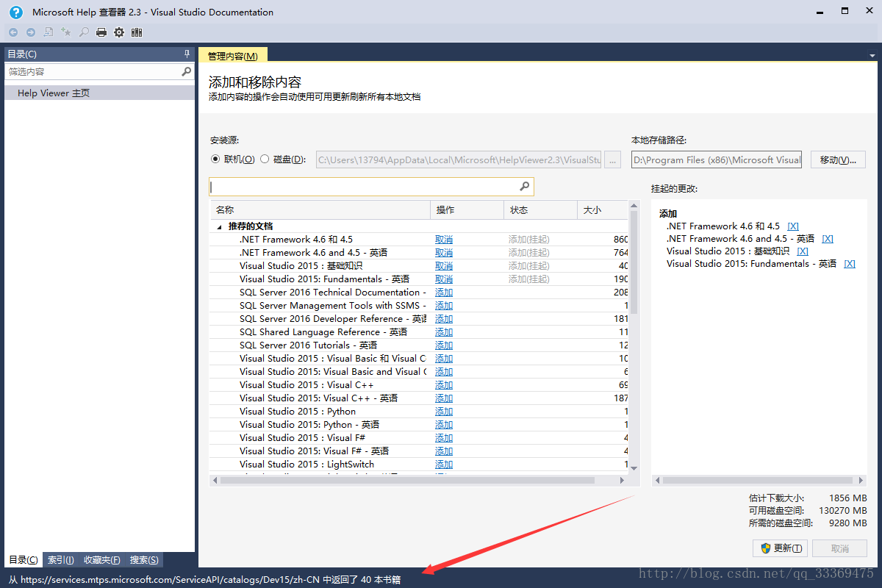This screenshot has height=588, width=882.
Task: Open viewer options via gear icon
Action: point(119,32)
